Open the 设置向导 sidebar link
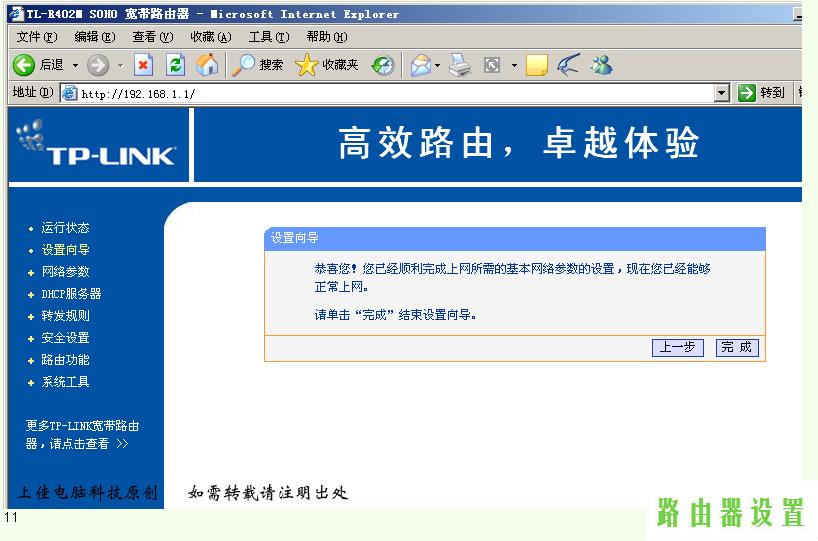 pyautogui.click(x=65, y=250)
